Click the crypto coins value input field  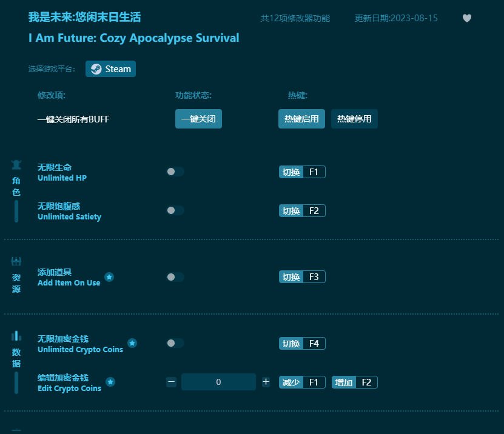click(x=218, y=382)
